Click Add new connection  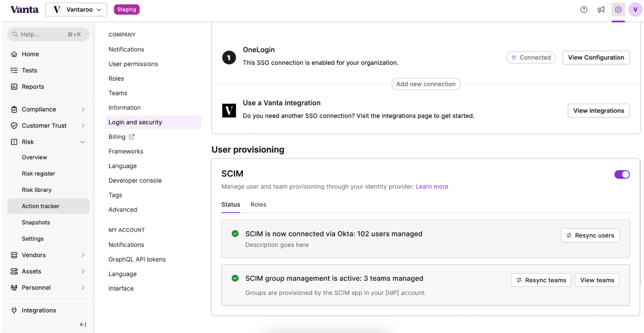pos(426,84)
